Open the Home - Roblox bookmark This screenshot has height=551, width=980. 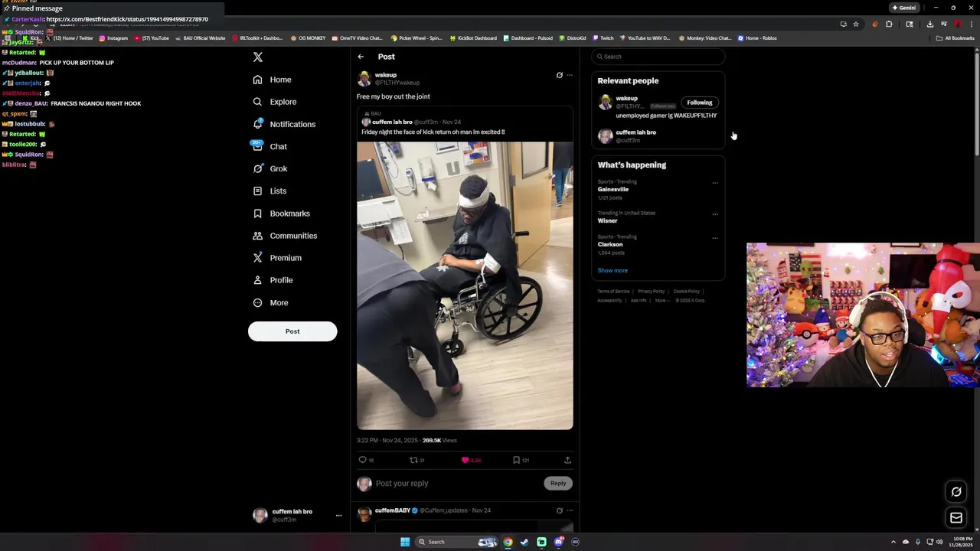[757, 38]
